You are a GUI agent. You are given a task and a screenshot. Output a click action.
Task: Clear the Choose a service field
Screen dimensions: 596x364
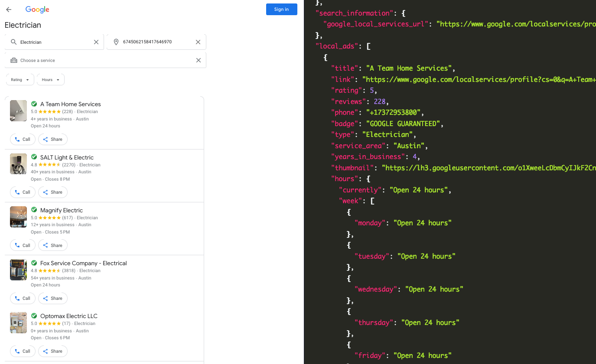[x=199, y=60]
